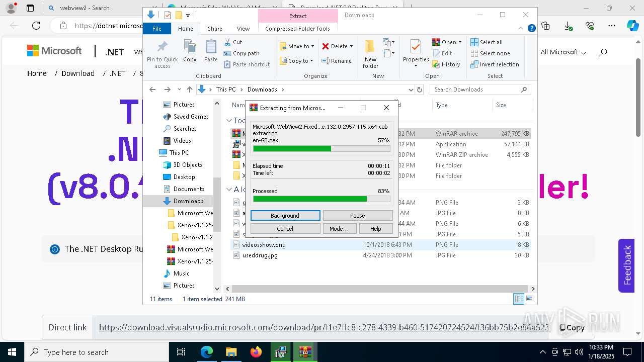This screenshot has width=644, height=362.
Task: Open Firefox in taskbar
Action: pos(256,352)
